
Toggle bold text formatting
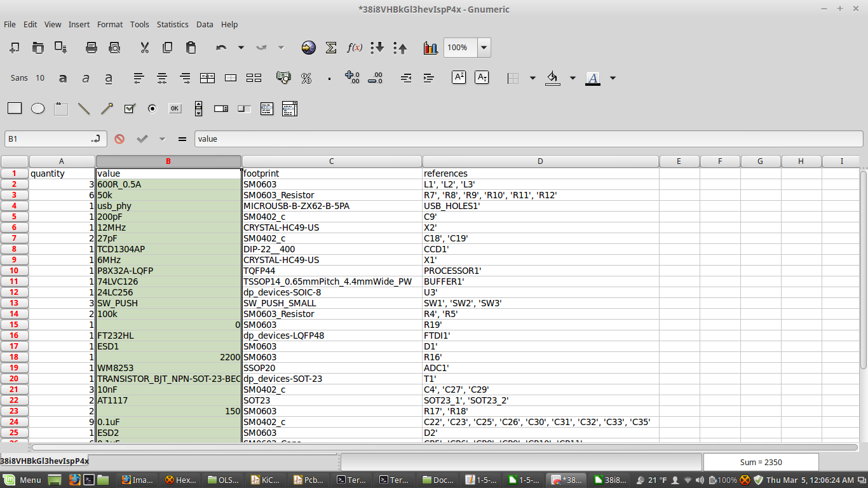pyautogui.click(x=63, y=78)
